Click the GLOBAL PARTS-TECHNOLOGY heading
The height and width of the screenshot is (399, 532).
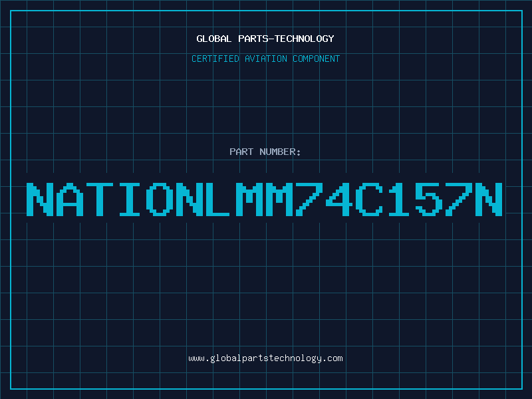[x=265, y=39]
